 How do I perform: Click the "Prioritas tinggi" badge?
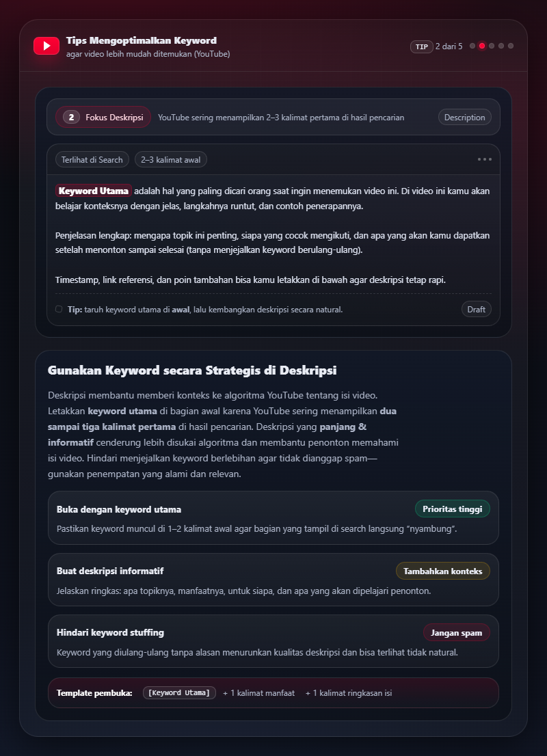[452, 509]
